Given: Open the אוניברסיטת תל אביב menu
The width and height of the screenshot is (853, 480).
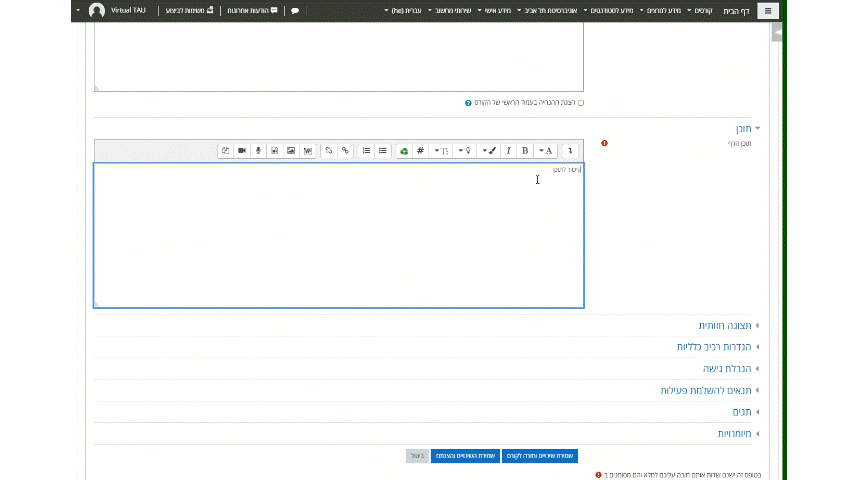Looking at the screenshot, I should [547, 11].
